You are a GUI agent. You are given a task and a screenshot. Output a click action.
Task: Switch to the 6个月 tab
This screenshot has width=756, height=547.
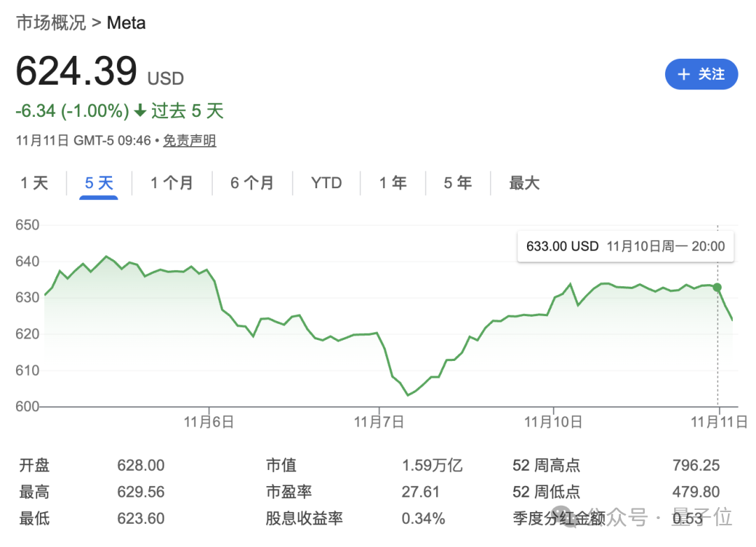(x=251, y=183)
